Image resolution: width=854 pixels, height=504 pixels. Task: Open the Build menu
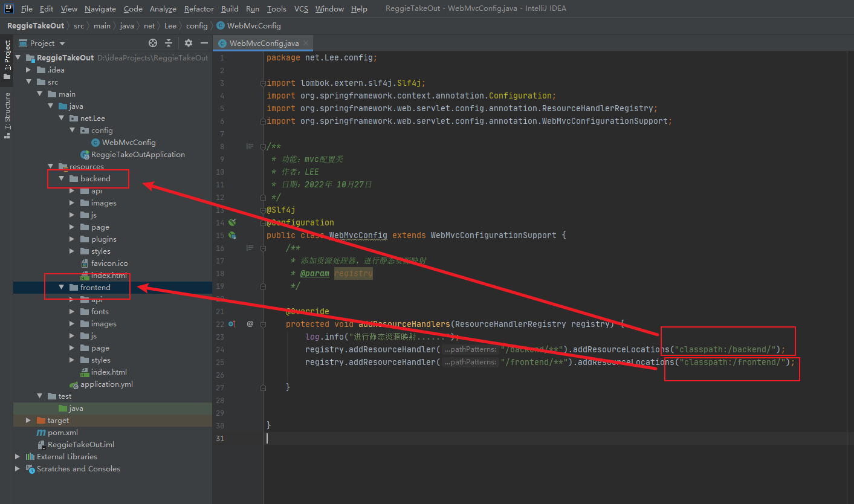click(230, 9)
